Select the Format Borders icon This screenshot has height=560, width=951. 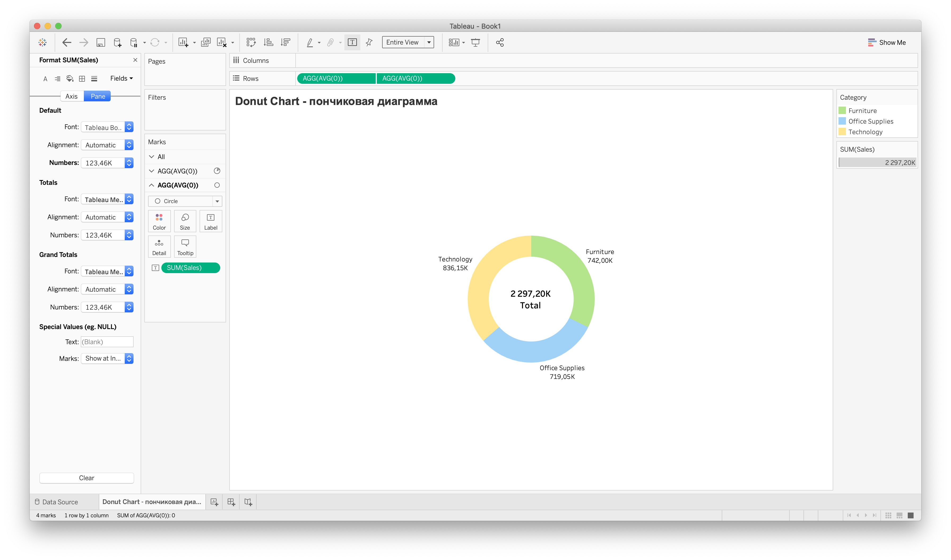coord(82,78)
